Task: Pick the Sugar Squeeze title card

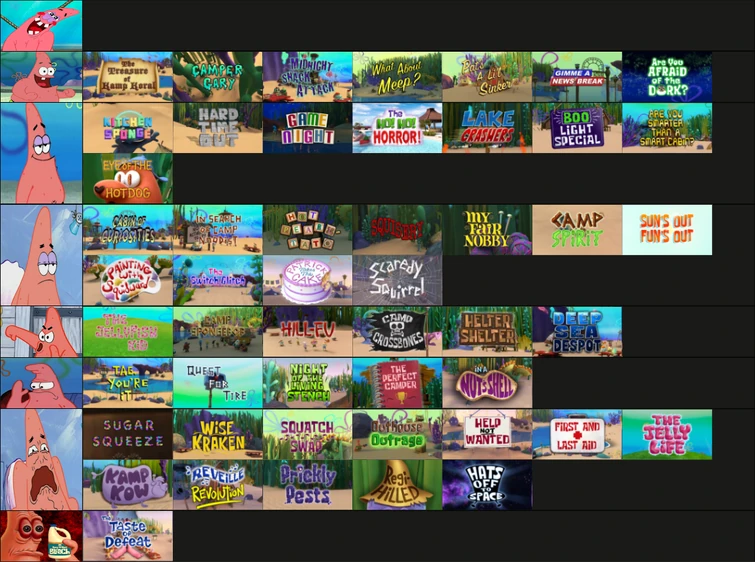Action: (x=128, y=434)
